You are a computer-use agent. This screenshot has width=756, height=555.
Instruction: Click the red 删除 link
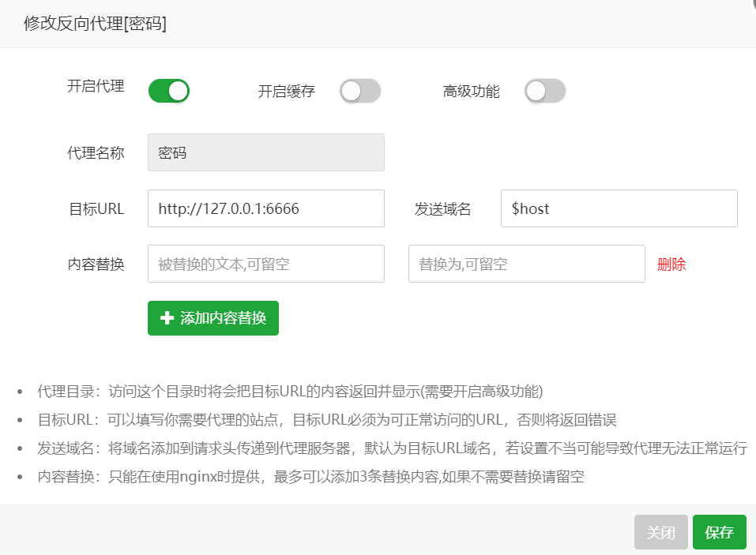point(671,264)
